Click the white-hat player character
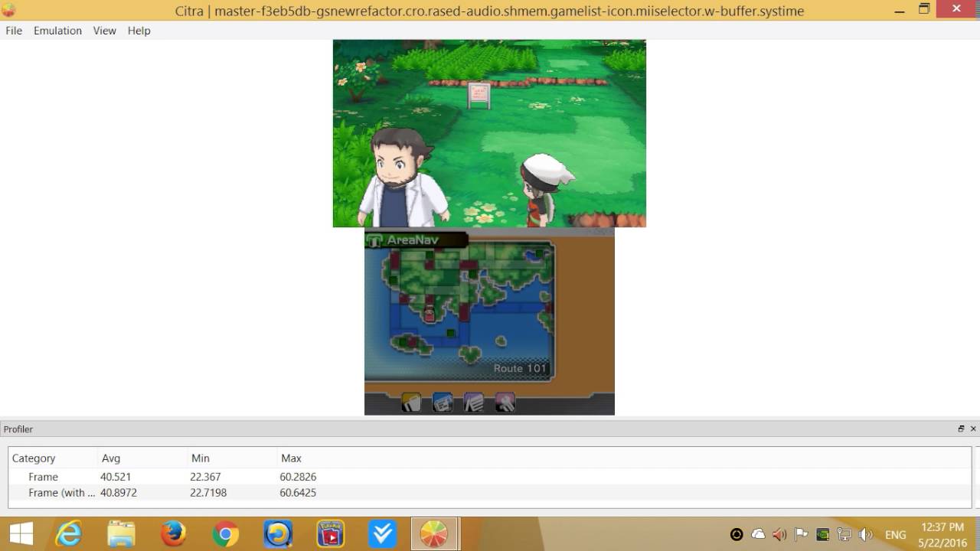The height and width of the screenshot is (551, 980). point(545,190)
